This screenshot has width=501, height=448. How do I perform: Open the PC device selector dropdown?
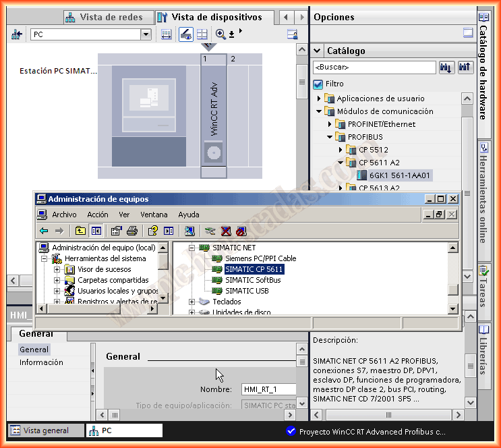coord(146,34)
